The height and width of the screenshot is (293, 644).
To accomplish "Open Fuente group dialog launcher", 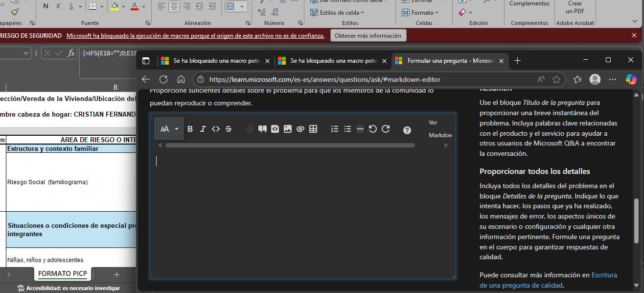I will click(x=149, y=23).
